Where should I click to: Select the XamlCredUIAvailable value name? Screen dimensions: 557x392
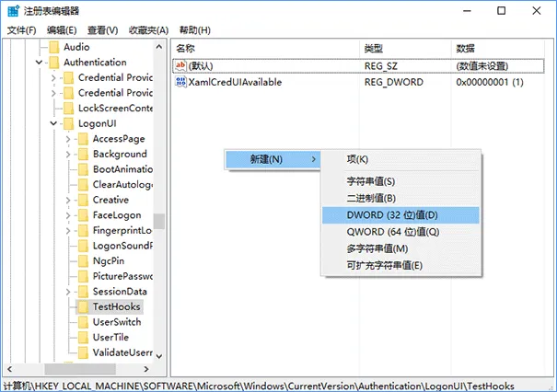coord(235,82)
